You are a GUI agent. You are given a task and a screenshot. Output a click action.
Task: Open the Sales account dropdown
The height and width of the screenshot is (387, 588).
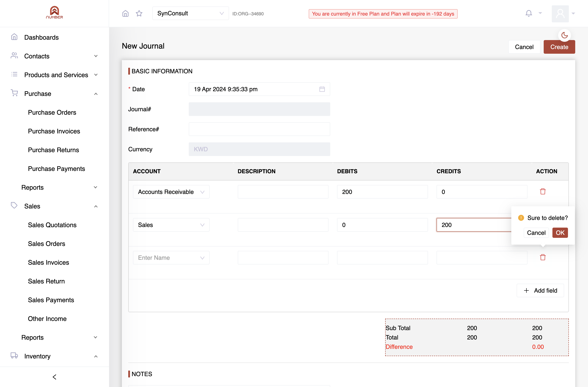click(171, 225)
